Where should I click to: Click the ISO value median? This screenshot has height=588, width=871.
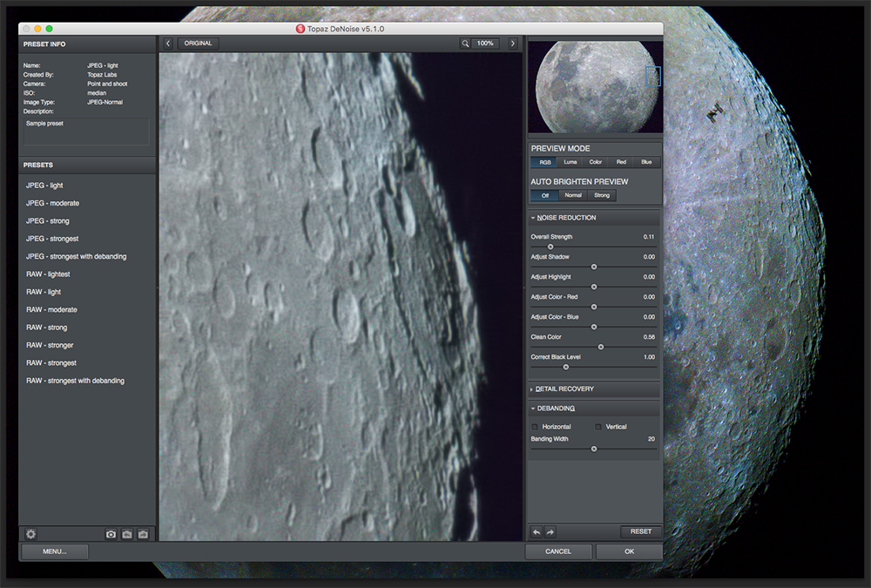[x=97, y=93]
